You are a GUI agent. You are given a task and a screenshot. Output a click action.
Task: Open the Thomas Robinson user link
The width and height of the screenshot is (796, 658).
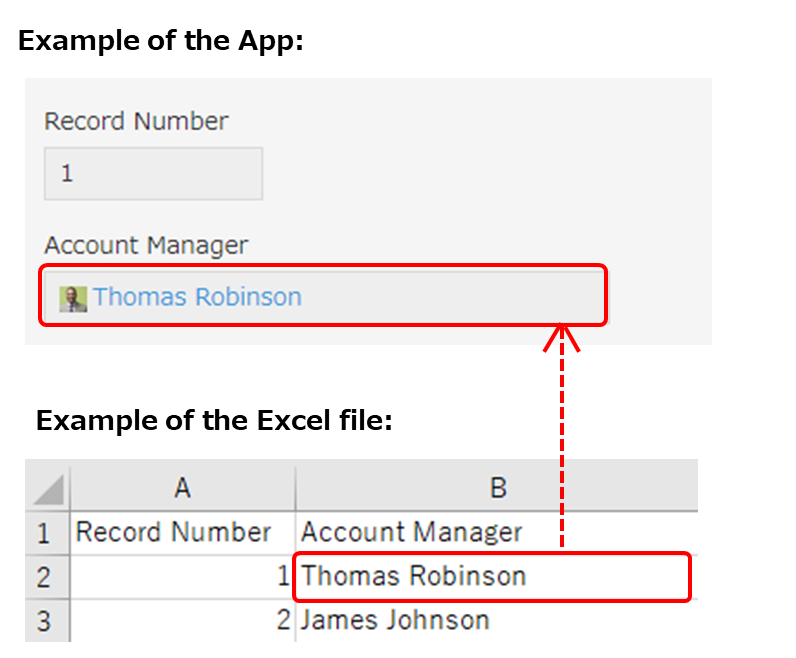pos(197,297)
